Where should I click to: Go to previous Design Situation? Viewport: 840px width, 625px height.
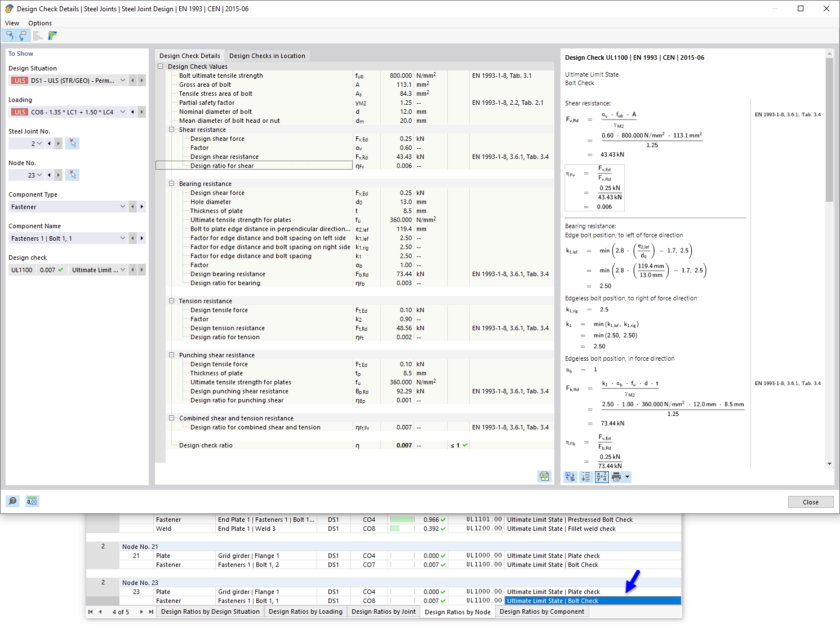pos(132,81)
